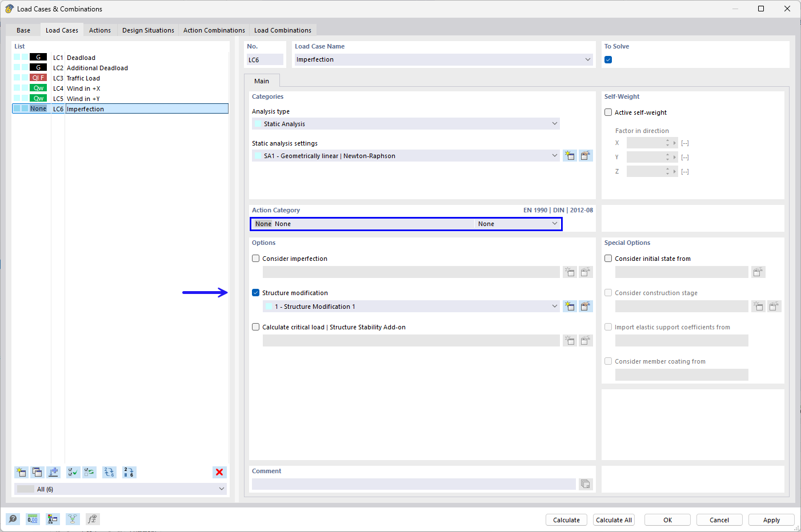Open the Structure Modification 1 dropdown
This screenshot has height=532, width=801.
click(554, 307)
